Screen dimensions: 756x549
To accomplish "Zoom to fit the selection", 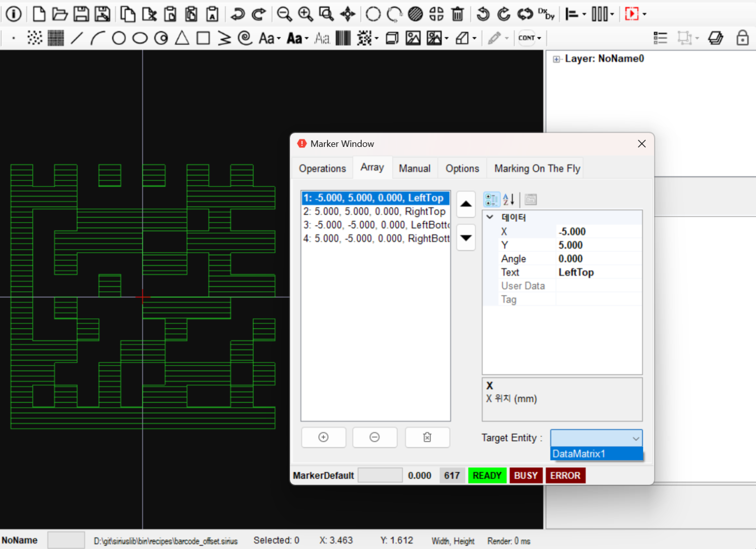I will [x=326, y=14].
